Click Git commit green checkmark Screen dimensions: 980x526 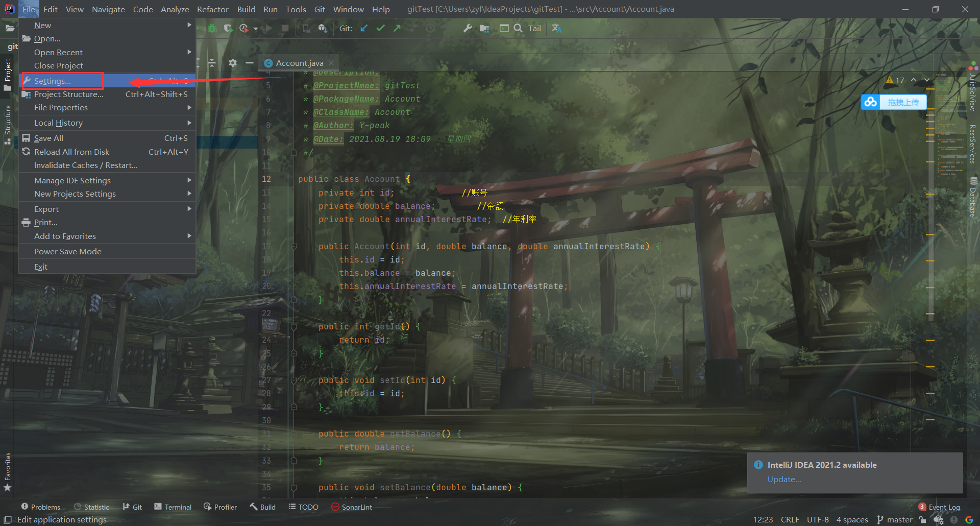point(380,29)
